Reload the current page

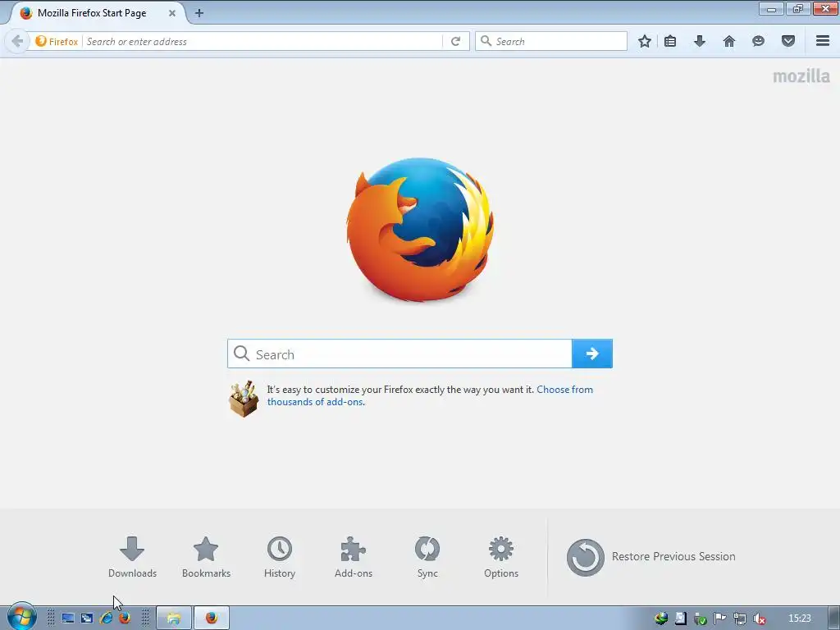(x=456, y=41)
